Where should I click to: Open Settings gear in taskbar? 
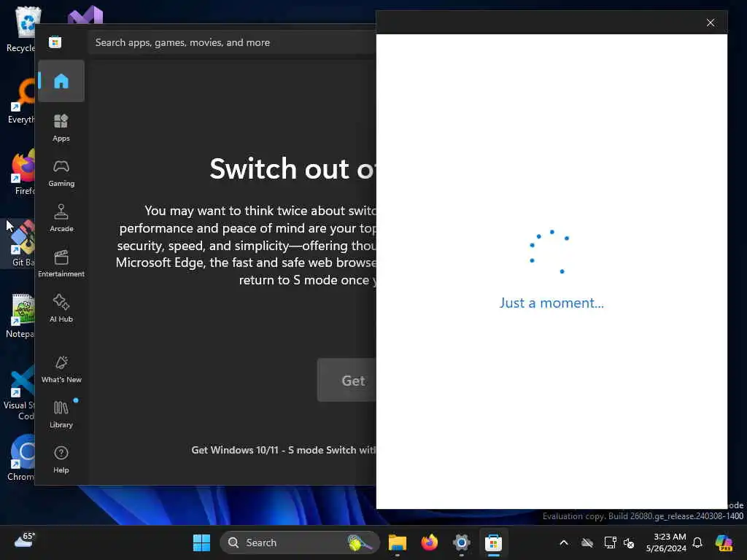pos(461,542)
